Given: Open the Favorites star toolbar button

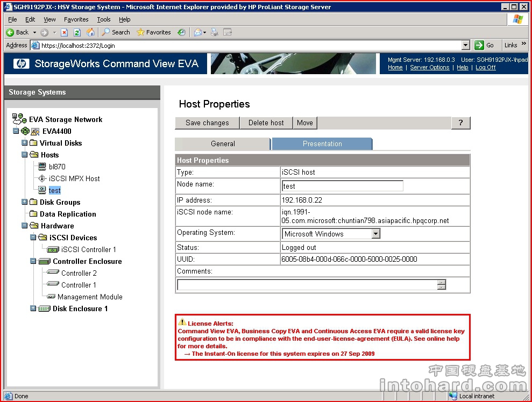Looking at the screenshot, I should (154, 32).
